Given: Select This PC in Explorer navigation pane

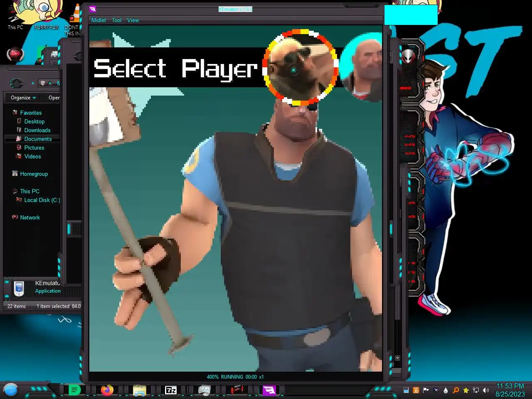Looking at the screenshot, I should pyautogui.click(x=30, y=191).
